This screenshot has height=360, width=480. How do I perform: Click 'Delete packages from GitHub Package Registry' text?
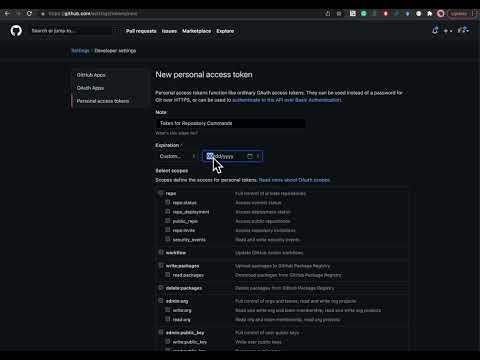[x=285, y=288]
